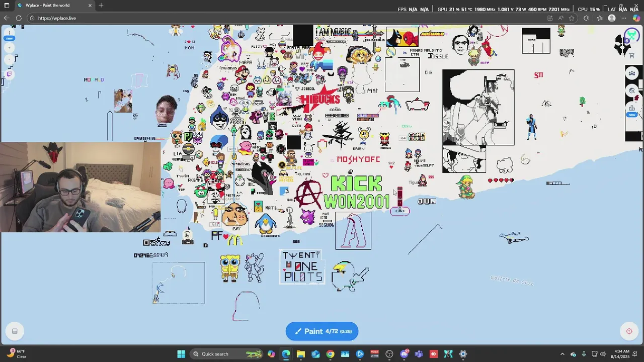Screen dimensions: 644x362
Task: Open the store shopping cart icon
Action: 632,55
